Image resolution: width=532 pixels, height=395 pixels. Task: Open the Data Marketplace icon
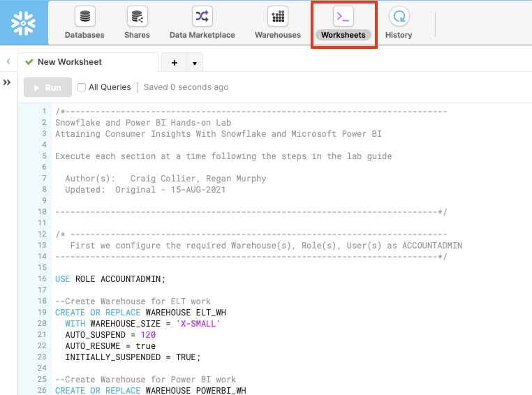(x=202, y=17)
